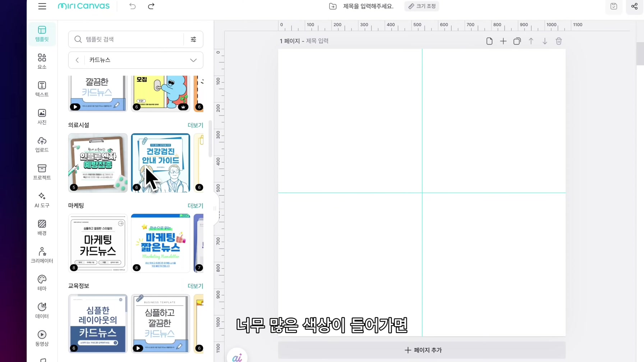Open the template search filter settings

click(x=193, y=39)
